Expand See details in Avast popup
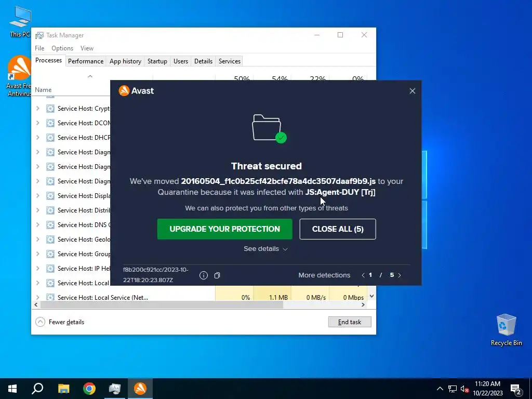532x399 pixels. point(265,249)
